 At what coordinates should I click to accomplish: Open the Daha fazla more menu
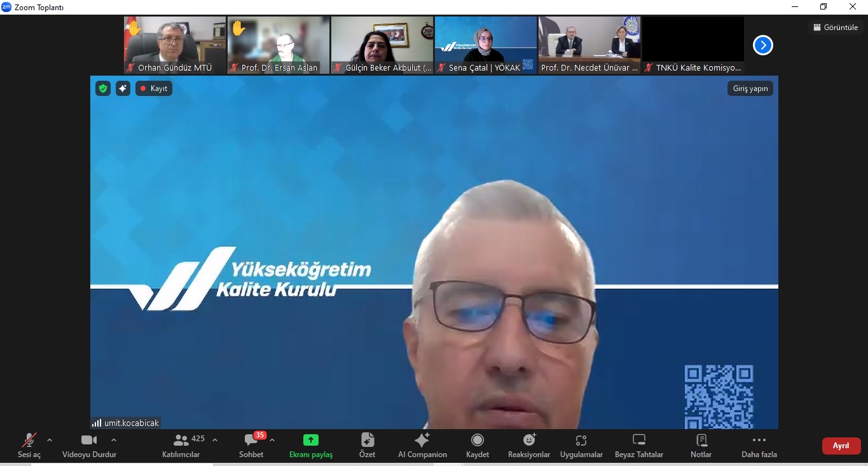coord(759,441)
